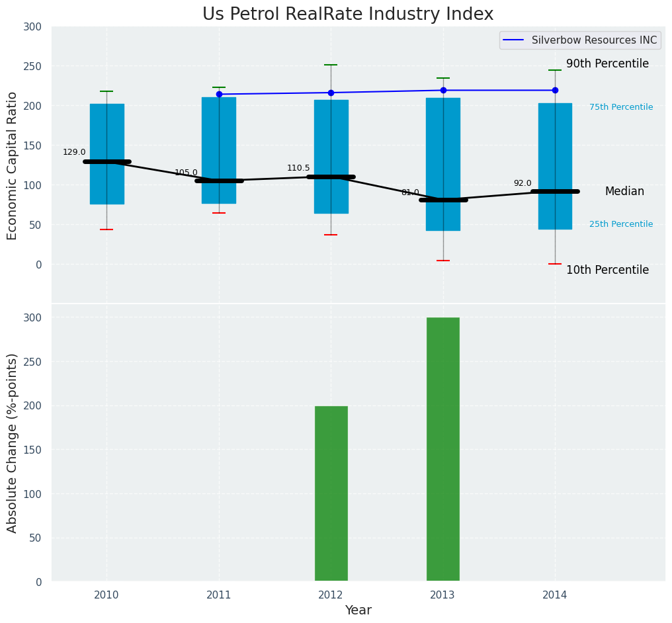Image resolution: width=672 pixels, height=623 pixels.
Task: Click the blue 2011 interquartile box
Action: (219, 150)
